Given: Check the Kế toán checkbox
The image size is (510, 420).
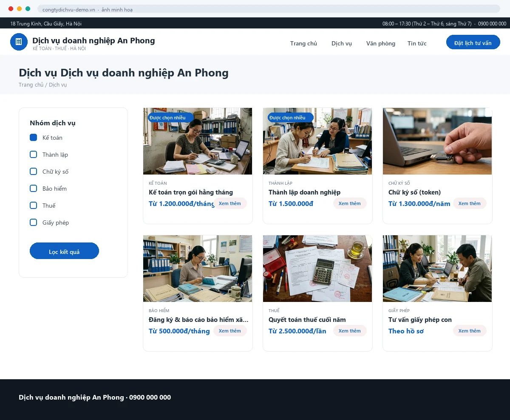Looking at the screenshot, I should (x=34, y=138).
